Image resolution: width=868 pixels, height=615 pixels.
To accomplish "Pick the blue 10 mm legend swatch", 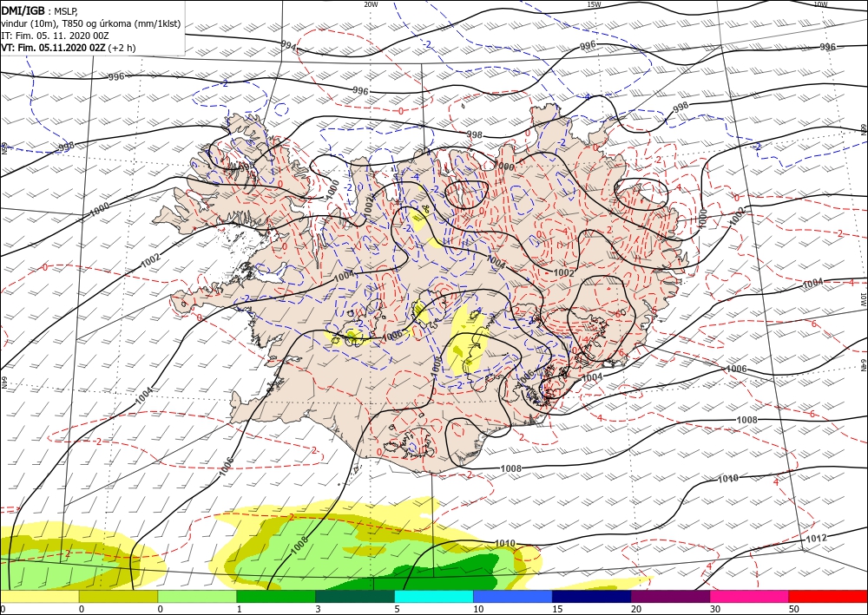I will [x=513, y=596].
